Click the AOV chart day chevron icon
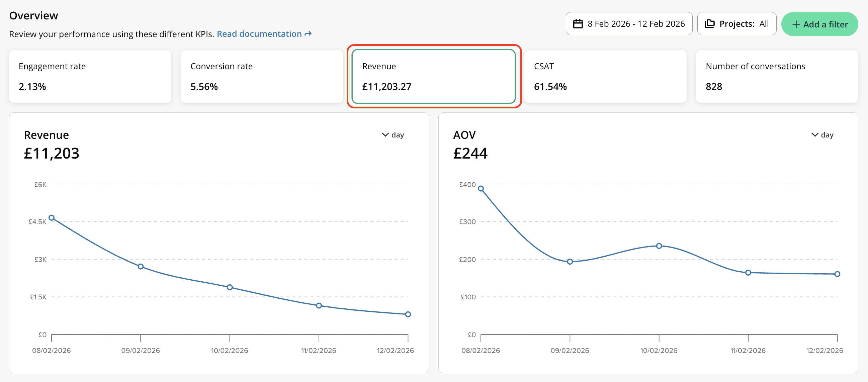The image size is (868, 382). pyautogui.click(x=814, y=135)
